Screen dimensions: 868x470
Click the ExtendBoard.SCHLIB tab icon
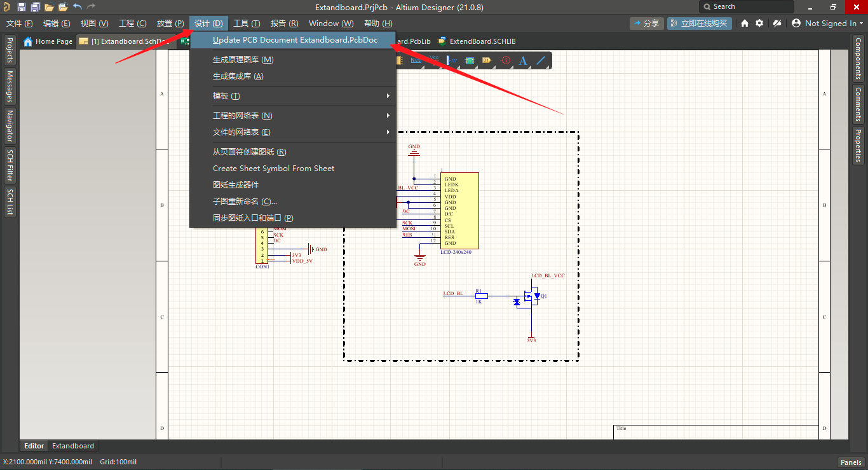coord(442,41)
